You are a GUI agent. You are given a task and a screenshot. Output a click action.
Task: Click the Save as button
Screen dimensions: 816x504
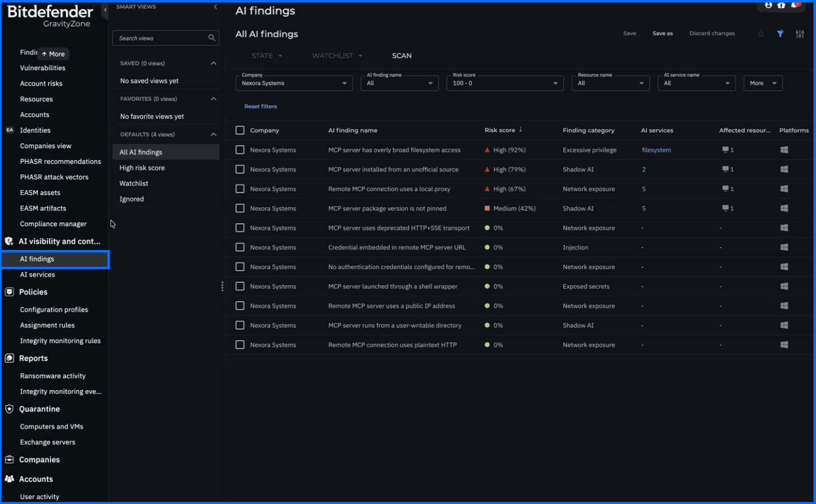tap(662, 33)
